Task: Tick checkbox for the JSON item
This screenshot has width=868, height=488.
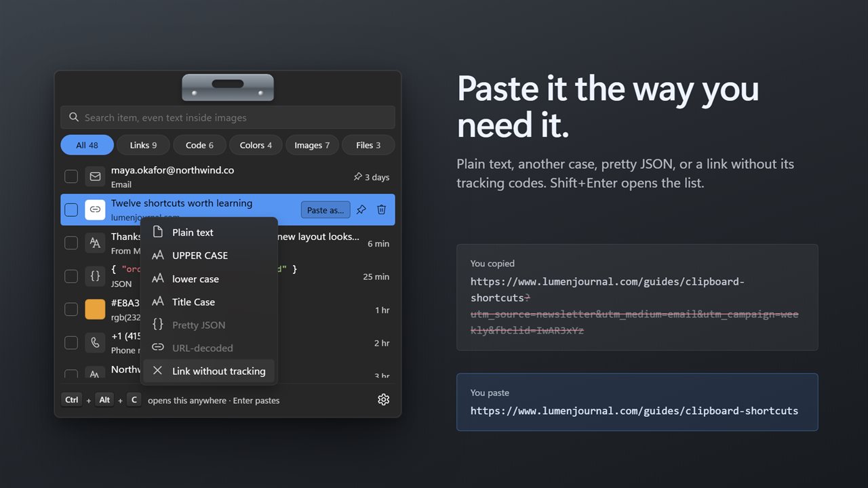Action: click(x=71, y=277)
